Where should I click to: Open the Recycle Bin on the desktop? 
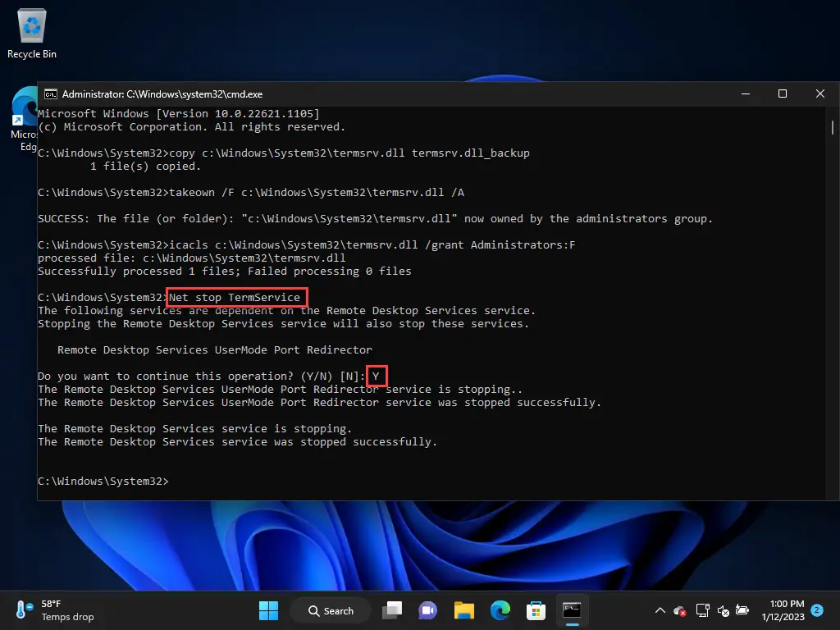point(31,27)
